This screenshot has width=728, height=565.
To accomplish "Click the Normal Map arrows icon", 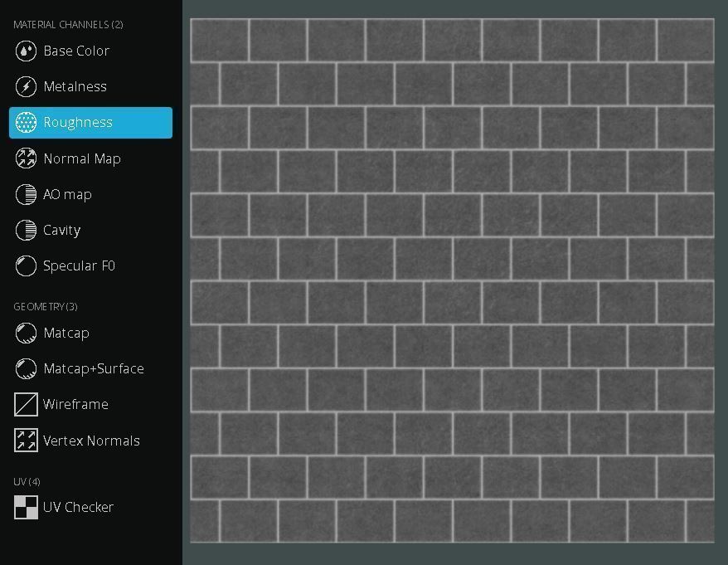I will tap(26, 158).
